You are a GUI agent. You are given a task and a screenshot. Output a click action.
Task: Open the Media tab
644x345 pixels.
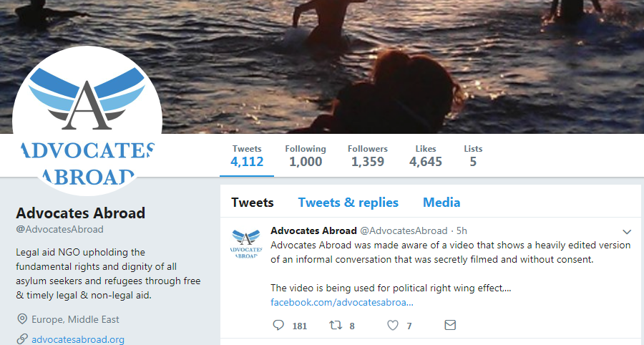pyautogui.click(x=441, y=203)
